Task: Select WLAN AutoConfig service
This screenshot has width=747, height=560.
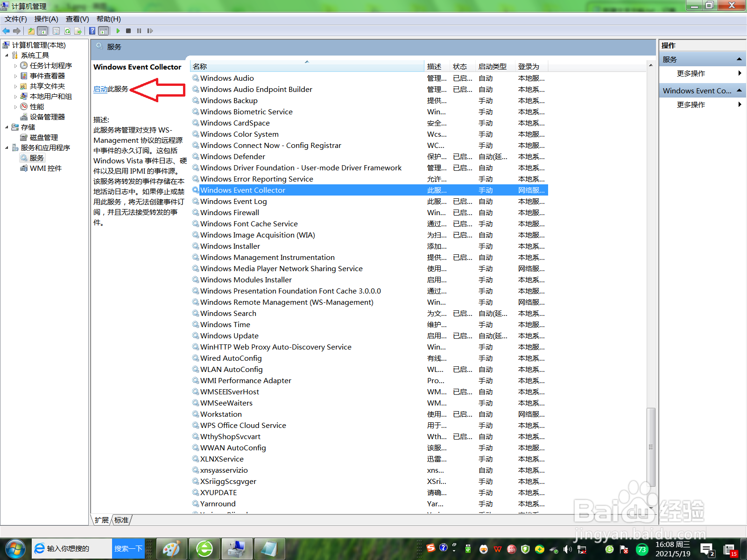Action: [369, 370]
